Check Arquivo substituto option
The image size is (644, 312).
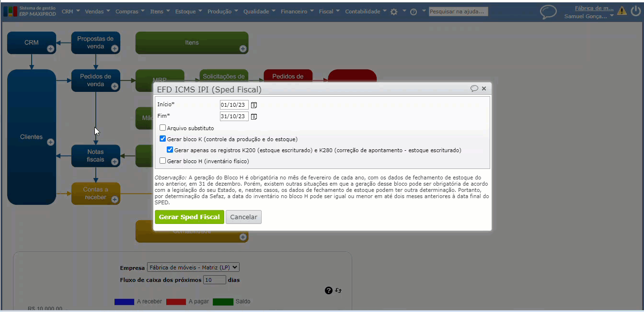[163, 128]
